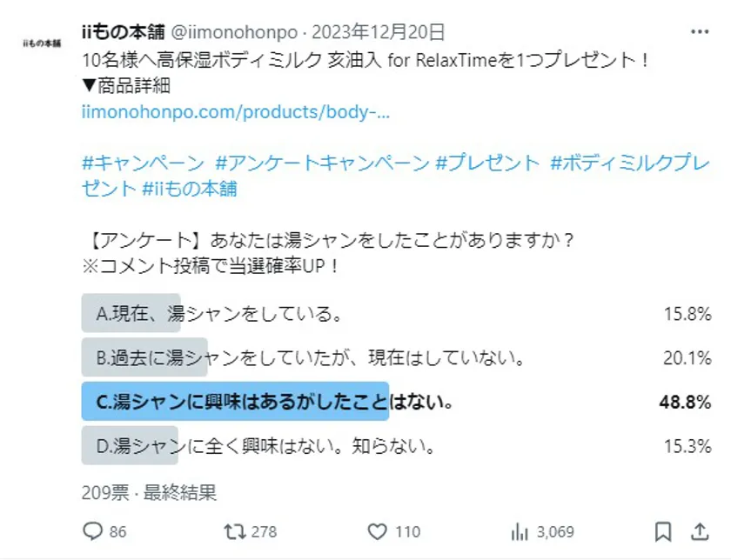Open the iimonohonpo.com product link
731x560 pixels.
tap(235, 112)
